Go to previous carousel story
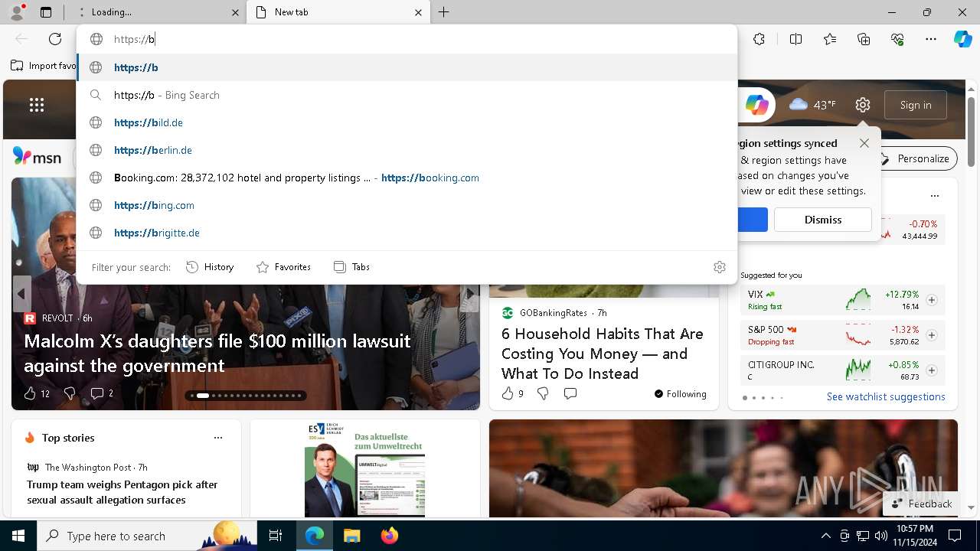980x551 pixels. pyautogui.click(x=21, y=294)
